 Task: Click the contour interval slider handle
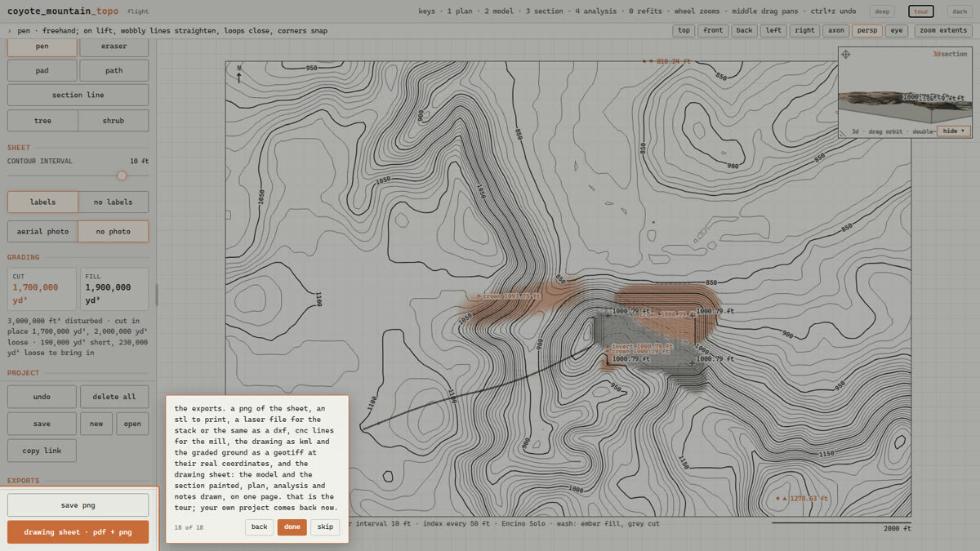tap(122, 176)
